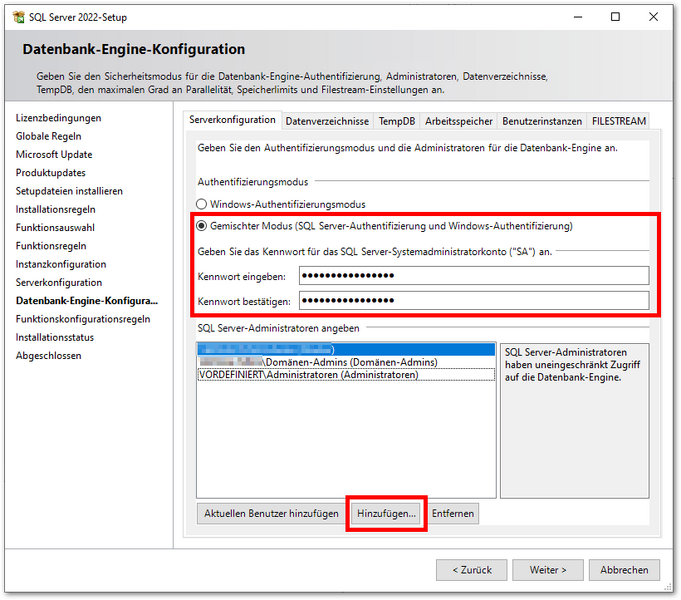Image resolution: width=681 pixels, height=600 pixels.
Task: Select the Serverkonfiguration tab
Action: (x=232, y=120)
